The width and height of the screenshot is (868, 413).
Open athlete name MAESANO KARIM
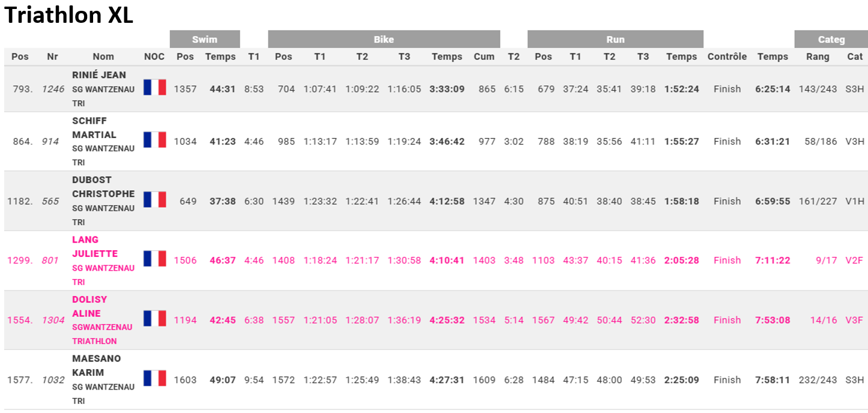click(x=96, y=366)
